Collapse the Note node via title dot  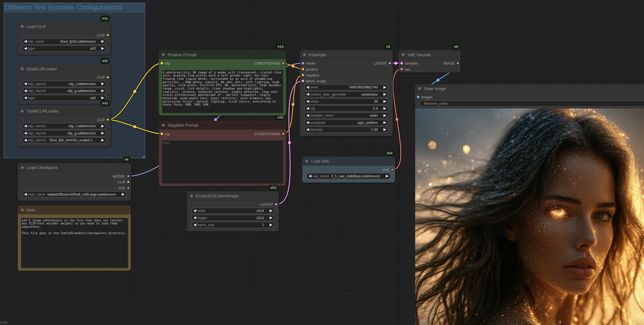22,210
